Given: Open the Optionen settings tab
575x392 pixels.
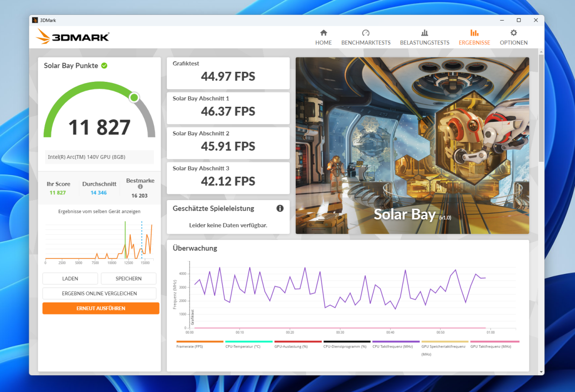Looking at the screenshot, I should pyautogui.click(x=514, y=37).
